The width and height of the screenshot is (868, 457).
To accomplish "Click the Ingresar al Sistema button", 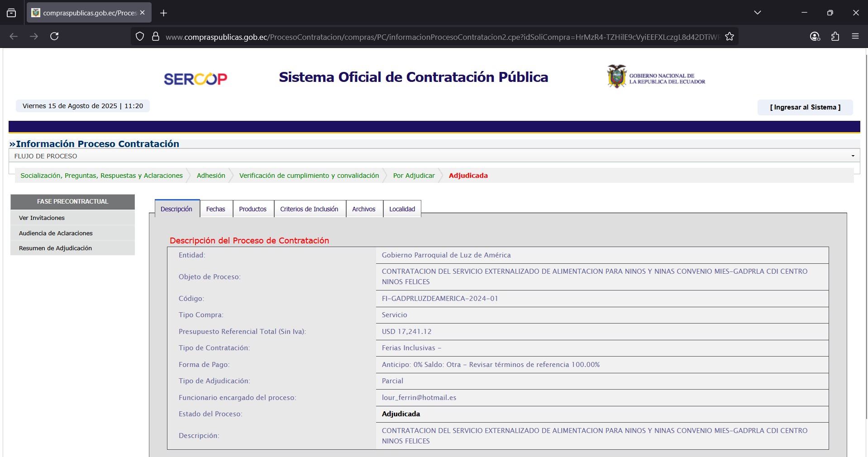I will pos(805,107).
